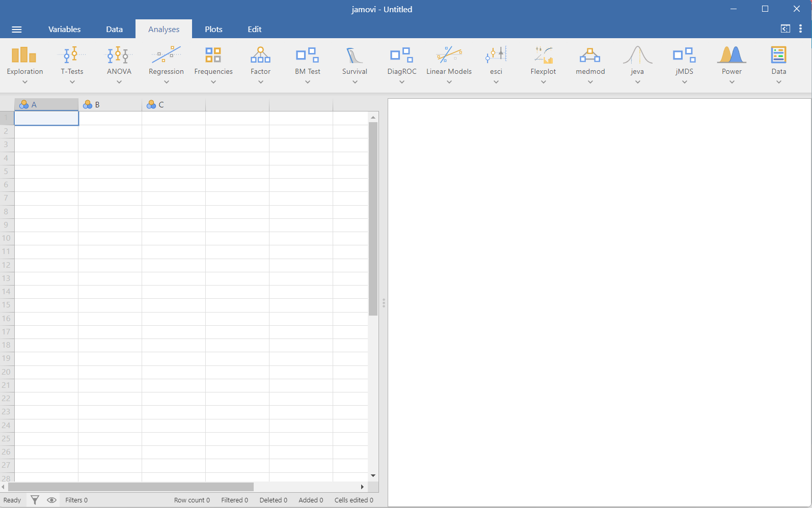
Task: Open the Regression analyses icon
Action: coord(166,55)
